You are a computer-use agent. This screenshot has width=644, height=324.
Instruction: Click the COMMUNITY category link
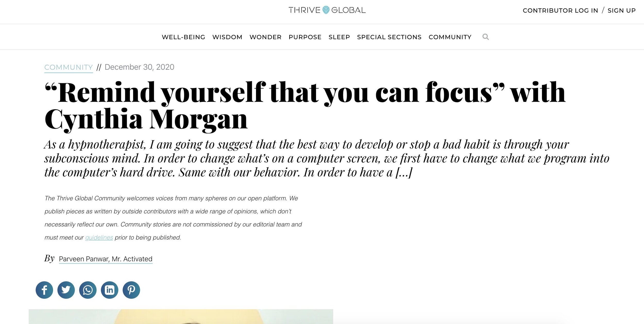coord(69,67)
